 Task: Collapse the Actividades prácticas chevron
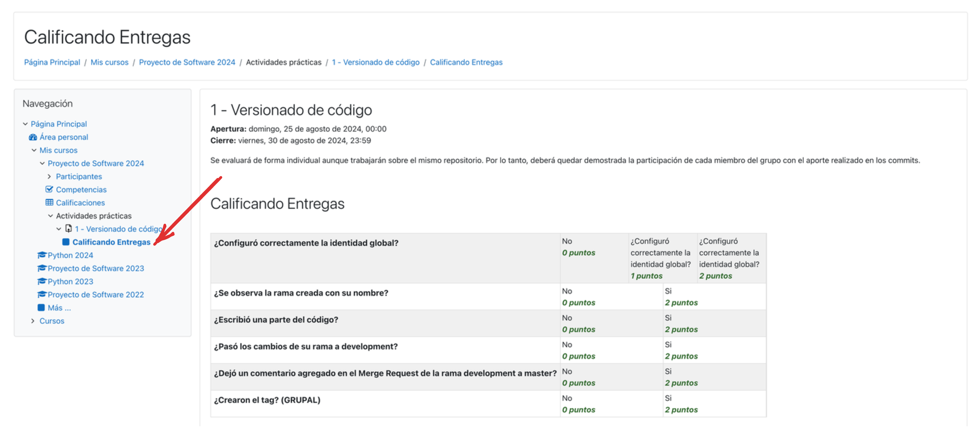coord(50,216)
